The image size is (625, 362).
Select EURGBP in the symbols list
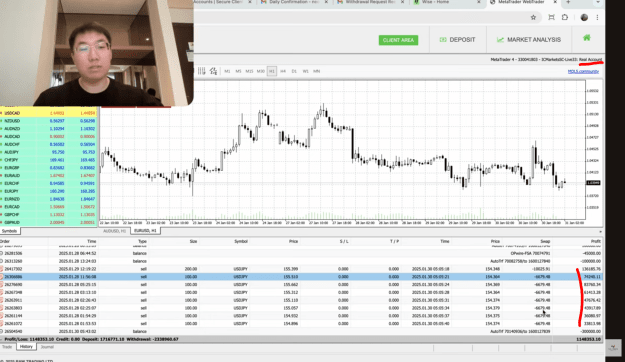coord(48,168)
